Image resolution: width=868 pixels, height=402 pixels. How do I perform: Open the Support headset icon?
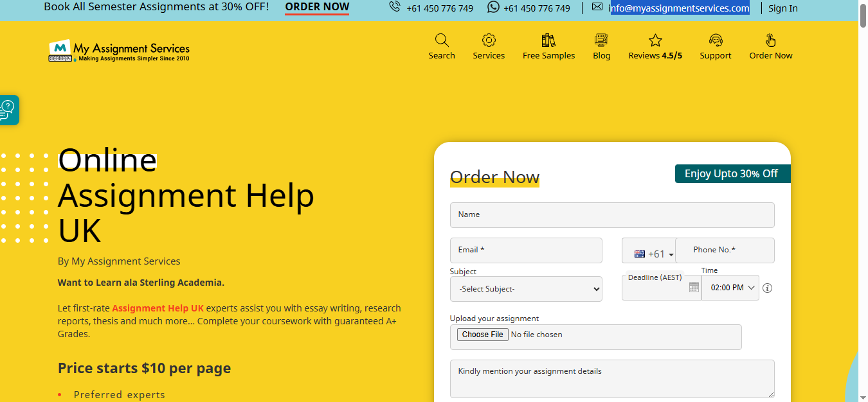point(716,40)
